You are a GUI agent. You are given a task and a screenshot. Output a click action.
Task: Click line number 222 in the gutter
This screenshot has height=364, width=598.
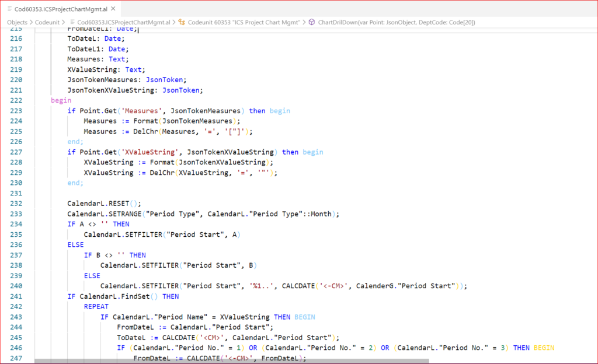16,100
